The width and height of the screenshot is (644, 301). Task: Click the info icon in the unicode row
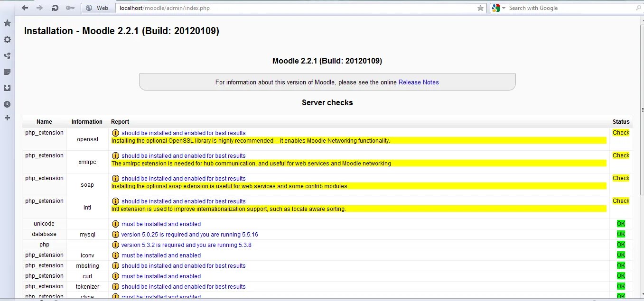coord(115,224)
